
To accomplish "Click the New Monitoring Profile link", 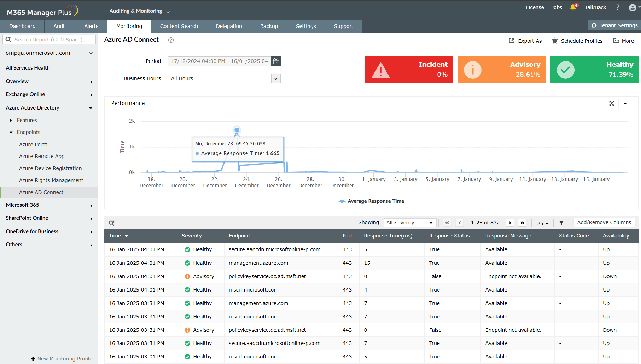I will [64, 358].
